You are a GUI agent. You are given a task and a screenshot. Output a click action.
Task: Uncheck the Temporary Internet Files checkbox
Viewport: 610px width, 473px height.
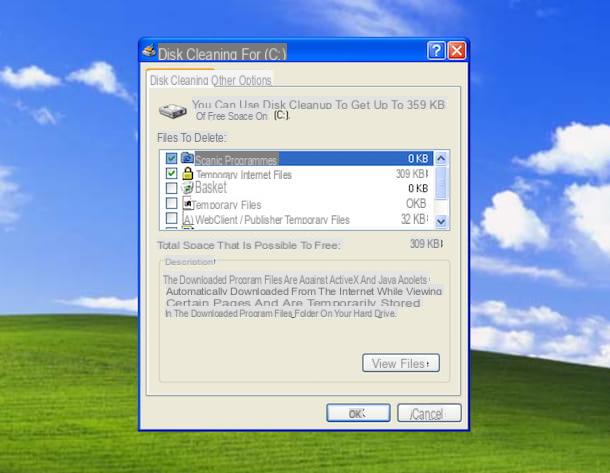pos(171,173)
